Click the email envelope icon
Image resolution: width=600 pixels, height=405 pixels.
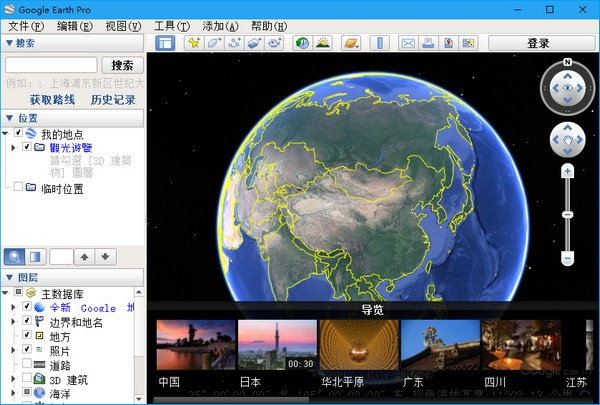click(408, 43)
